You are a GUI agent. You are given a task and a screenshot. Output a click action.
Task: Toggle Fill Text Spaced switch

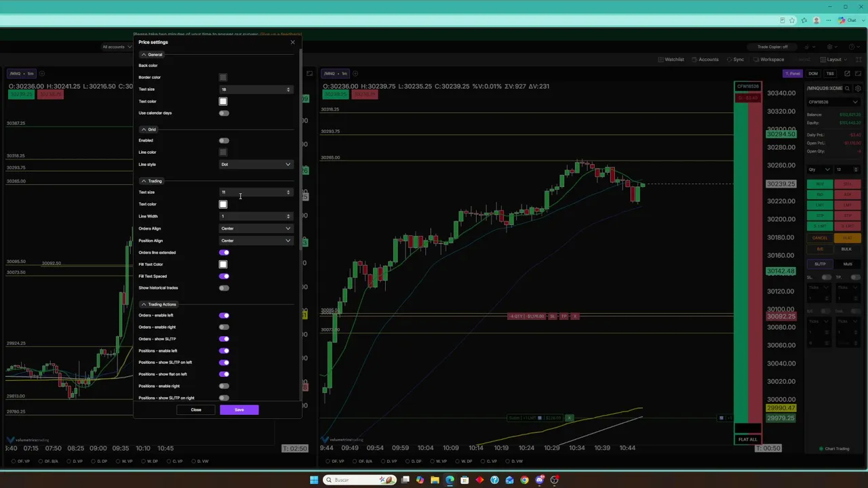coord(224,276)
